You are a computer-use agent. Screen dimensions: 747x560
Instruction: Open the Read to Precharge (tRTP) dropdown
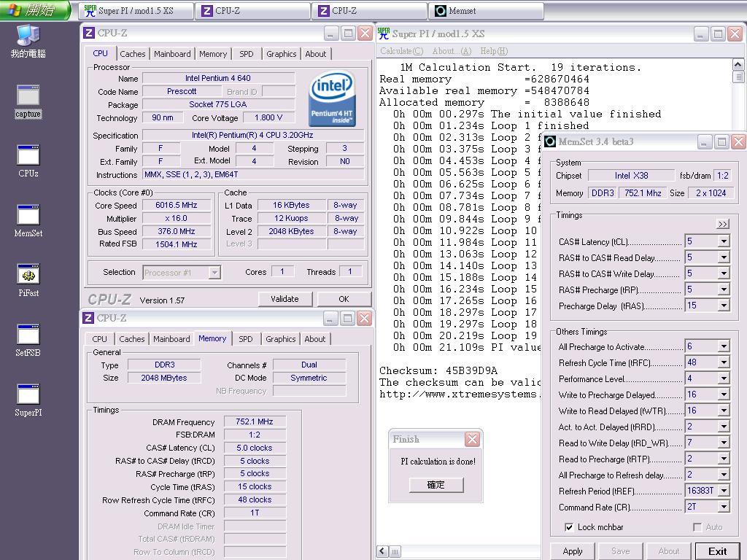coord(724,459)
